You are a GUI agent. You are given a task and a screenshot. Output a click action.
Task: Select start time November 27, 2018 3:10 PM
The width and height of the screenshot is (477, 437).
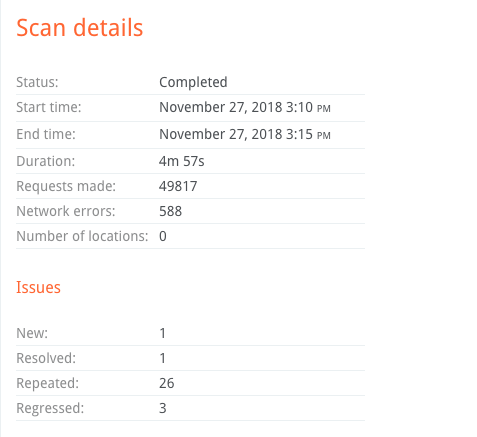[x=245, y=107]
